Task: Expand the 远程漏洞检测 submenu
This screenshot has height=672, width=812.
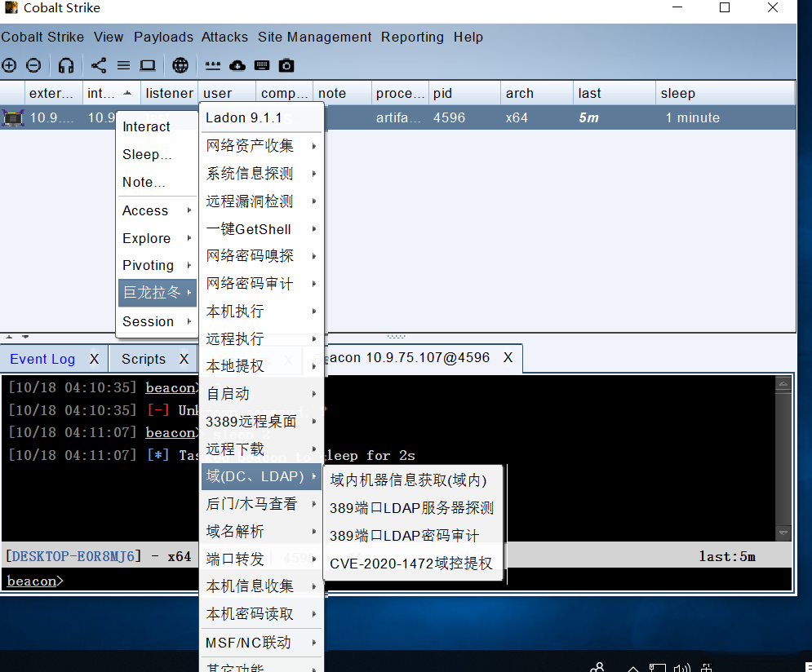Action: 261,201
